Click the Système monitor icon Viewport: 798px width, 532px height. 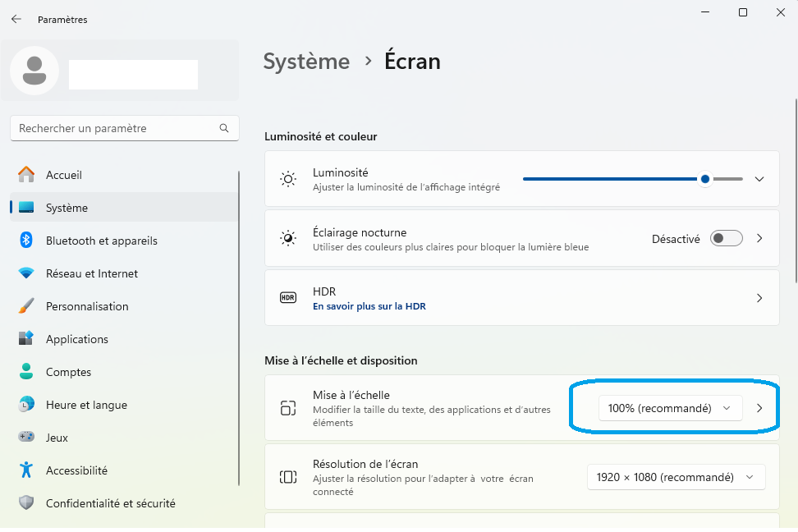point(26,207)
